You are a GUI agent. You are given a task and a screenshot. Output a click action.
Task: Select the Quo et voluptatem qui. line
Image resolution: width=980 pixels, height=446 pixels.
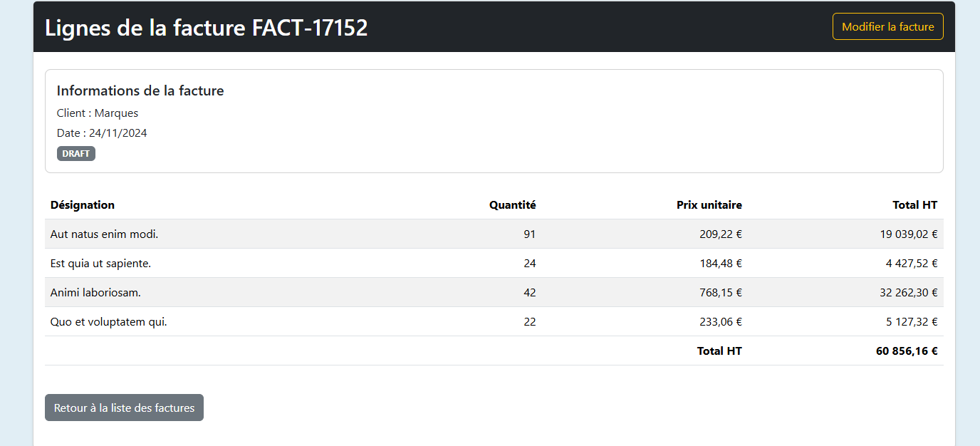pyautogui.click(x=494, y=321)
